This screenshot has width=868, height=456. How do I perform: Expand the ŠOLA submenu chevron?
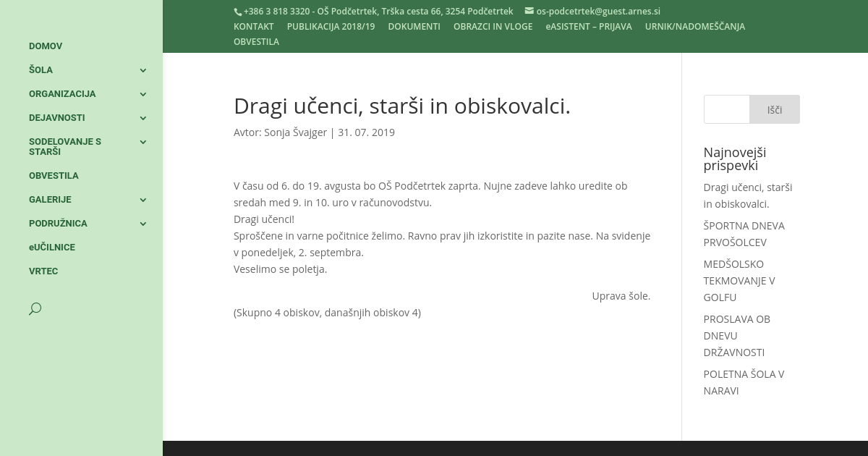tap(143, 70)
